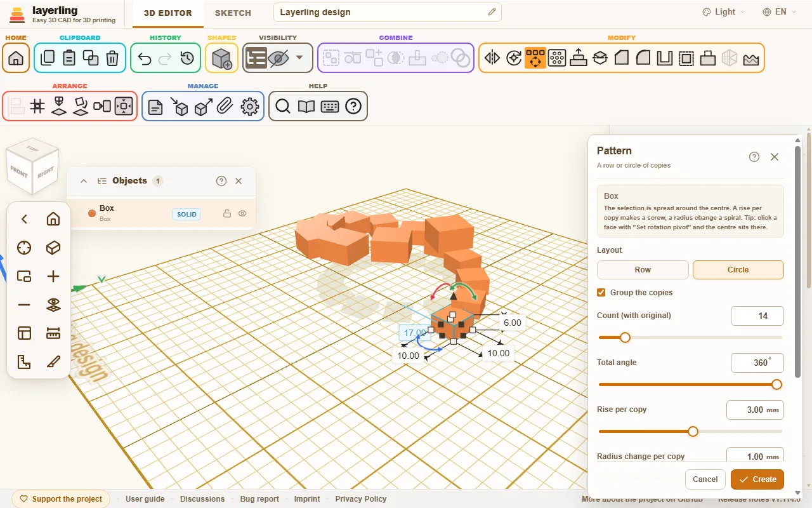Click the ruler measure icon in left palette

(53, 333)
